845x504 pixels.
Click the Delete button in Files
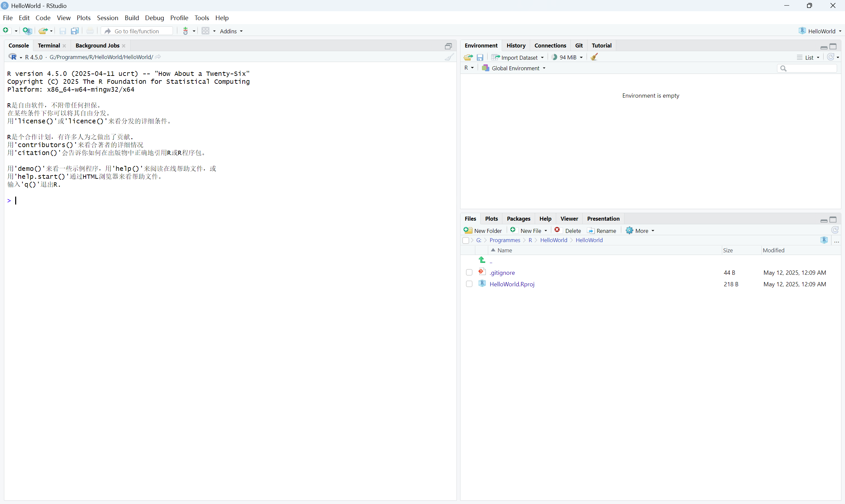coord(568,231)
